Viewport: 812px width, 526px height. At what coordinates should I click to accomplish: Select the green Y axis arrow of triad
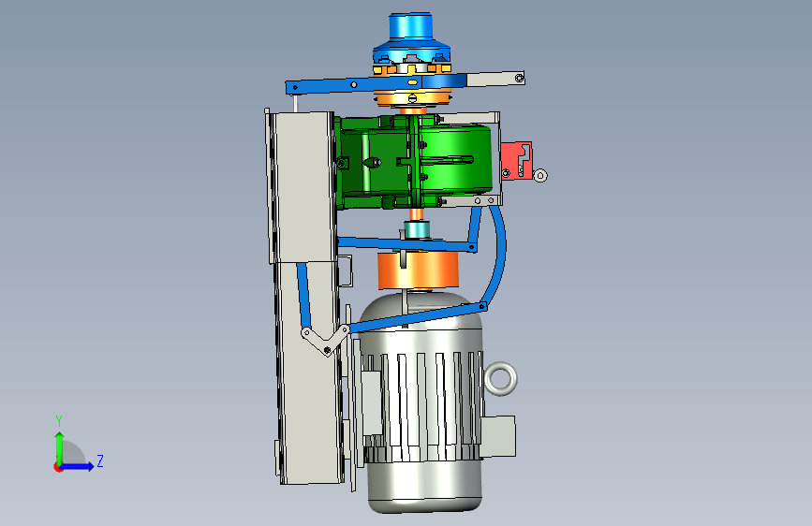click(x=60, y=447)
